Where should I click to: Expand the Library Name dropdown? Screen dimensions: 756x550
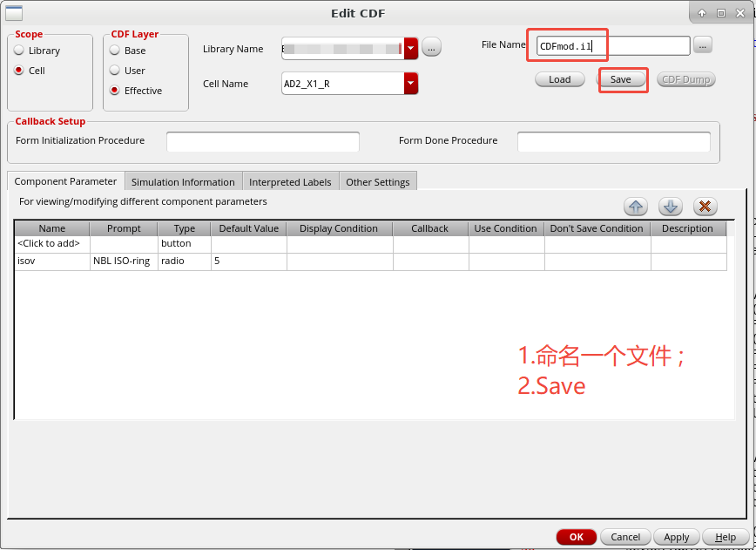click(x=411, y=48)
